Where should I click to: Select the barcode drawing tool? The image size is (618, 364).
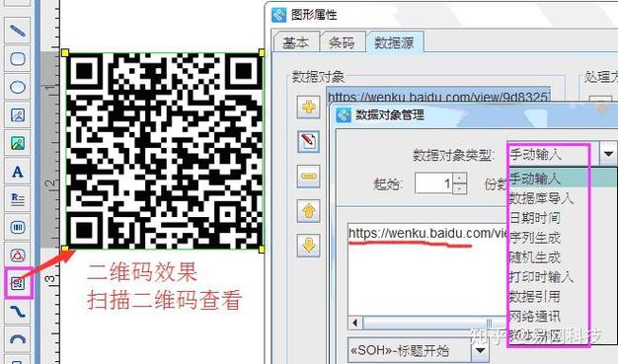coord(18,227)
